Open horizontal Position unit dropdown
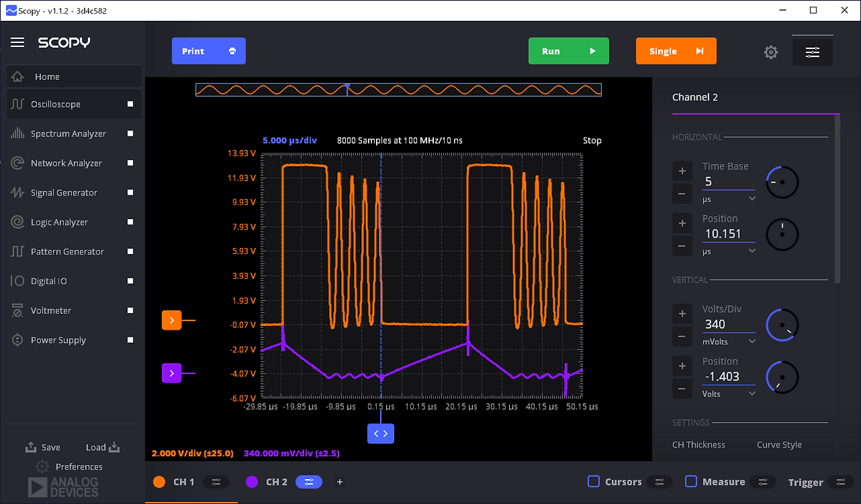This screenshot has height=504, width=861. pyautogui.click(x=729, y=251)
